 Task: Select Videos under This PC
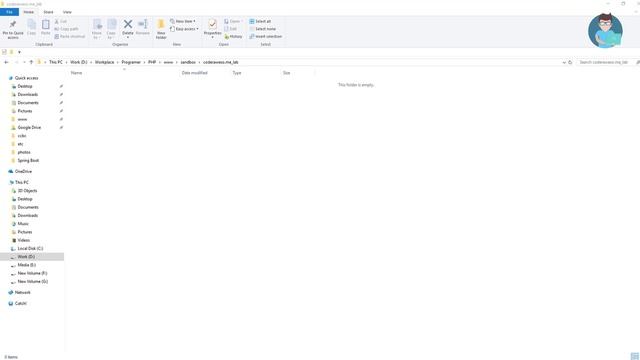click(x=24, y=240)
